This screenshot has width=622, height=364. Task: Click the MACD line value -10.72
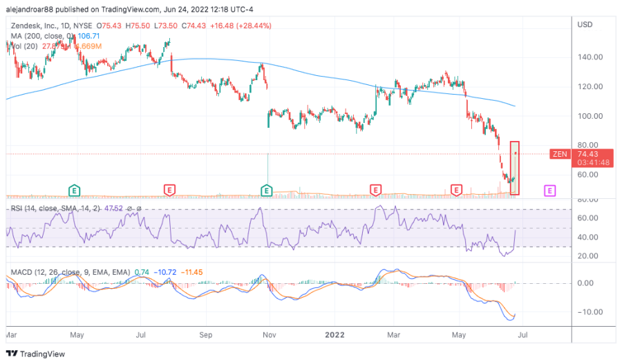coord(165,272)
